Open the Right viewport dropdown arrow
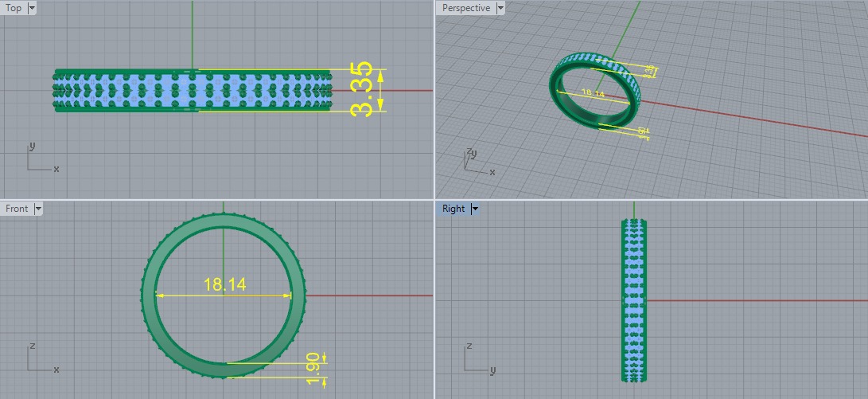 click(475, 209)
